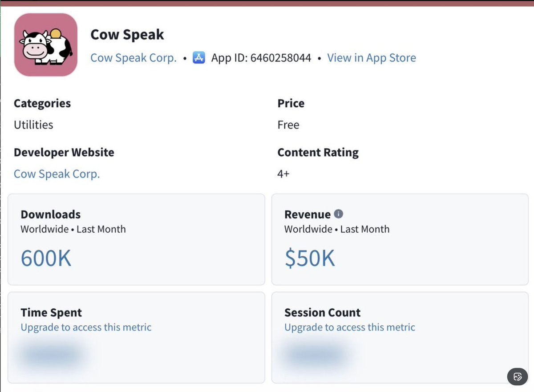The image size is (534, 392).
Task: Click the 4+ content rating value
Action: coord(283,174)
